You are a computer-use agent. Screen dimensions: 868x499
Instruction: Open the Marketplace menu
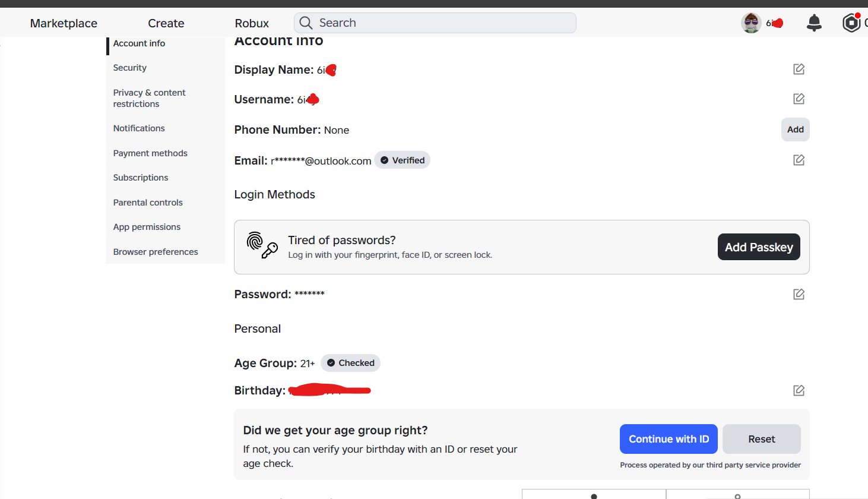pyautogui.click(x=64, y=23)
